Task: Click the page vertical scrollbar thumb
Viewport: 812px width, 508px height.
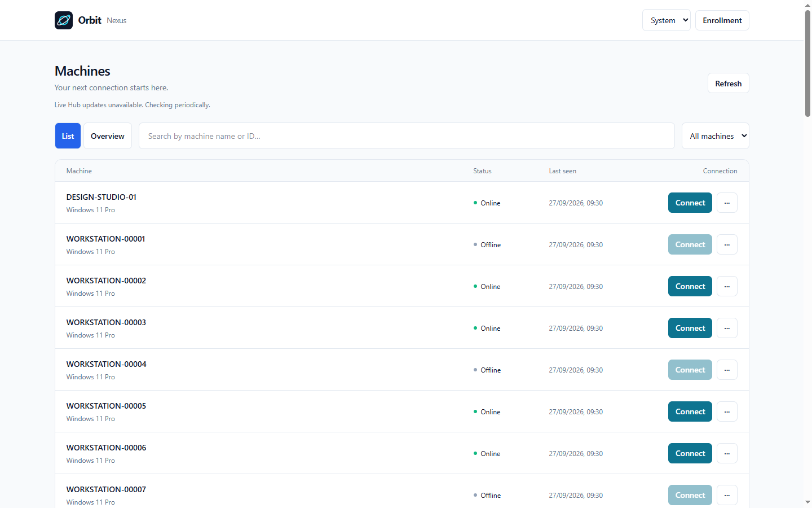Action: (x=807, y=63)
